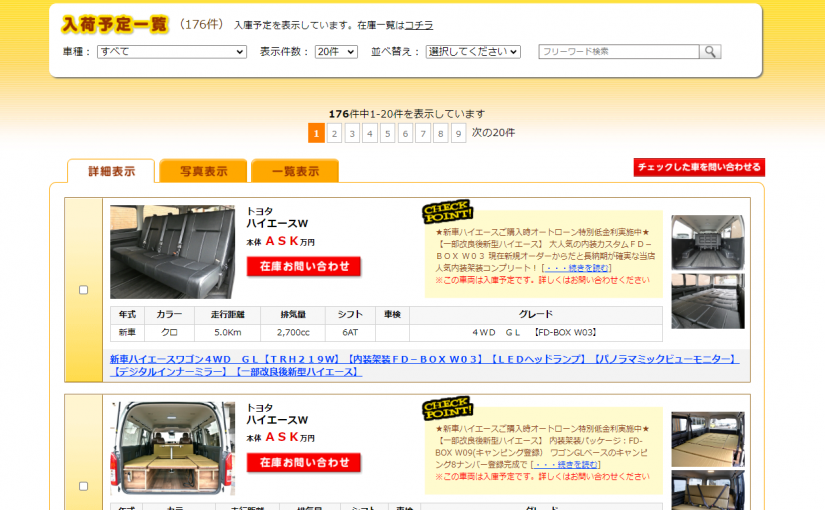825x510 pixels.
Task: Switch to the 詳細表示 tab
Action: [x=111, y=171]
